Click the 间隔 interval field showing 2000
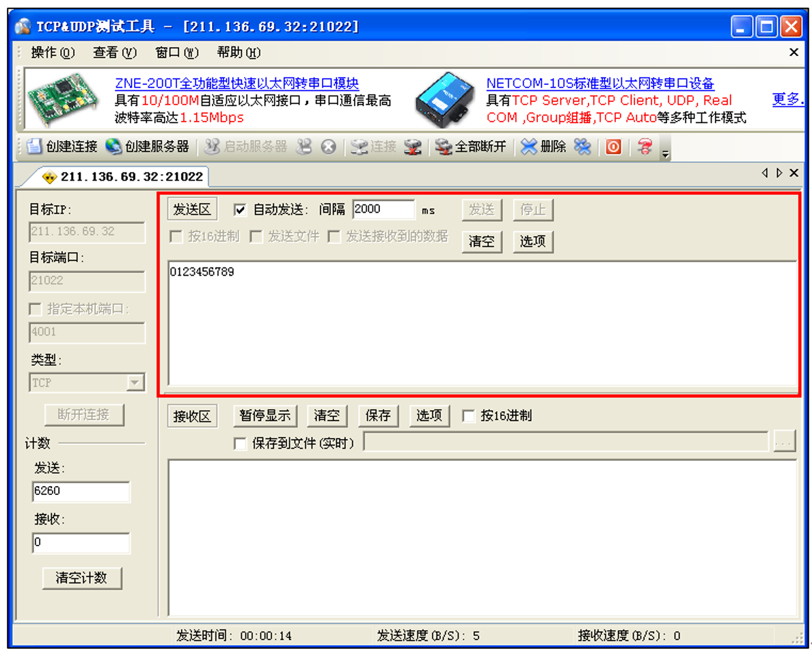The height and width of the screenshot is (655, 812). pyautogui.click(x=383, y=209)
